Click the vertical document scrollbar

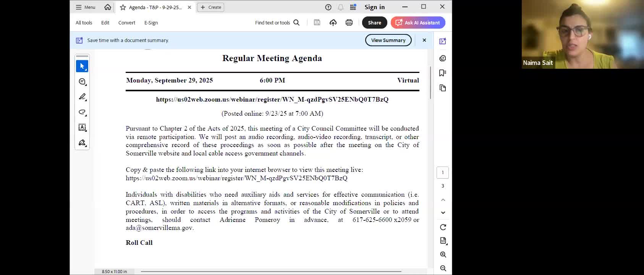tap(430, 83)
